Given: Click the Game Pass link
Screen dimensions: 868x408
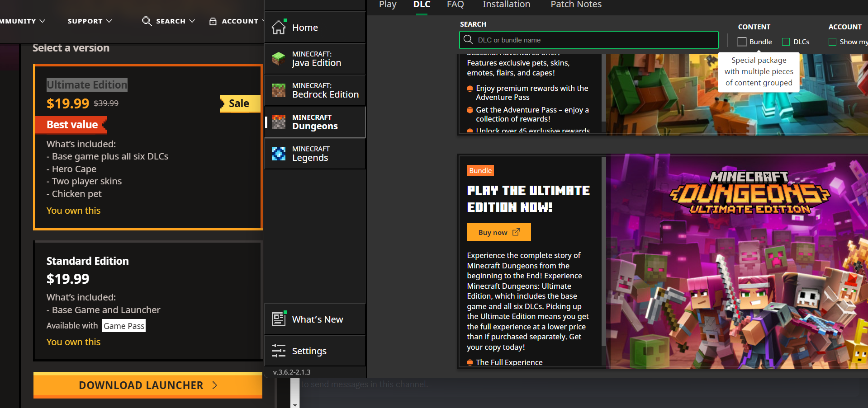Looking at the screenshot, I should 124,326.
